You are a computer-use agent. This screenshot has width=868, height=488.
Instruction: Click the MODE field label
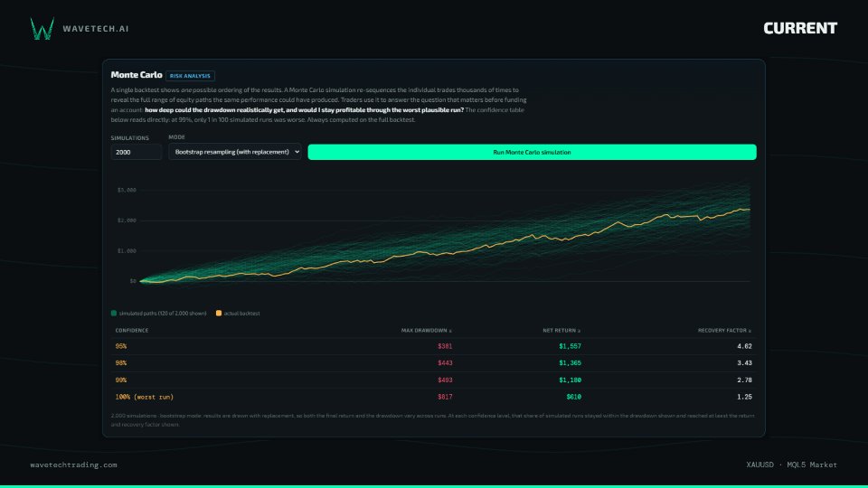point(176,137)
